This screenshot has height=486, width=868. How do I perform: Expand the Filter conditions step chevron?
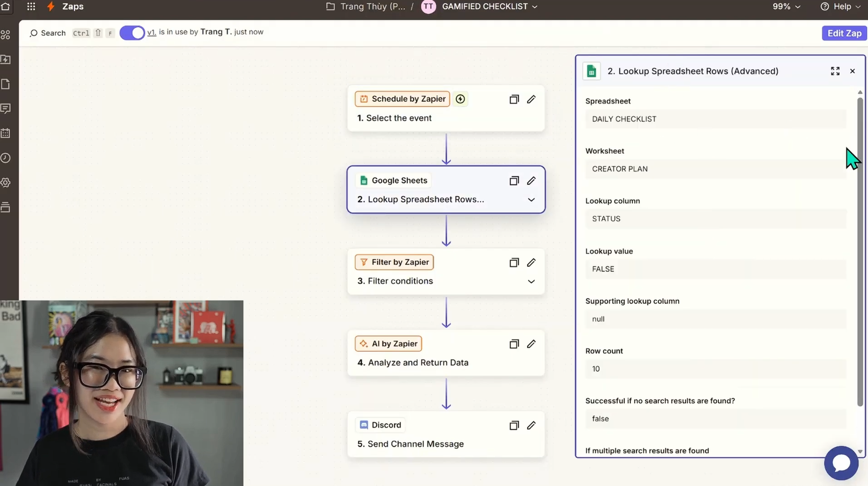coord(531,281)
